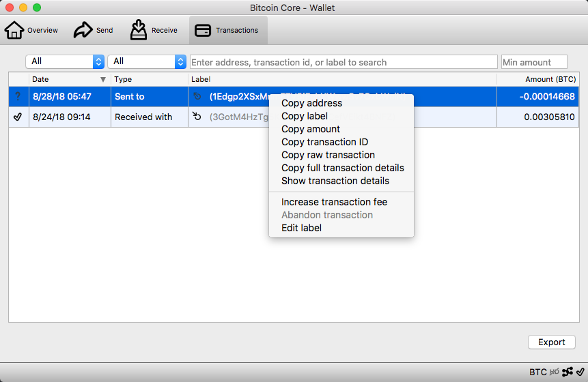Click the network connections status icon
Screen dimensions: 588x382
click(x=568, y=372)
